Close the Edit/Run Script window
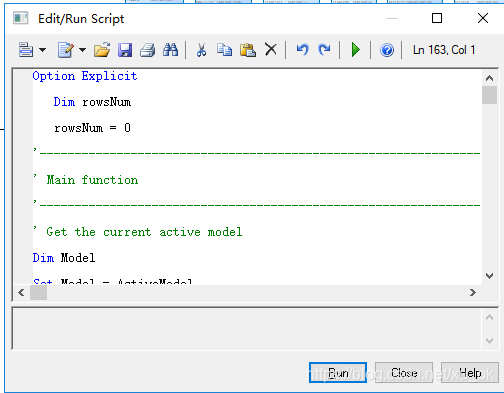This screenshot has width=504, height=393. pyautogui.click(x=483, y=18)
